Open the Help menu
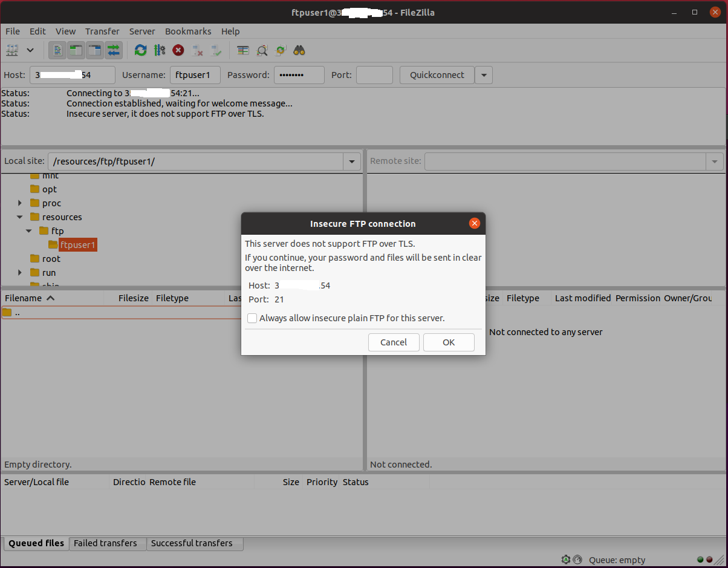728x568 pixels. tap(230, 31)
